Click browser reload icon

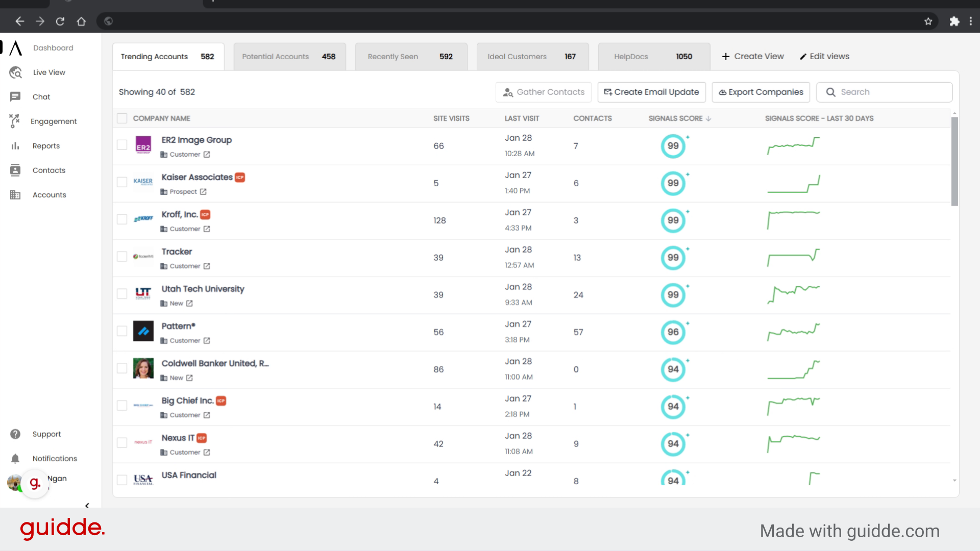click(60, 21)
